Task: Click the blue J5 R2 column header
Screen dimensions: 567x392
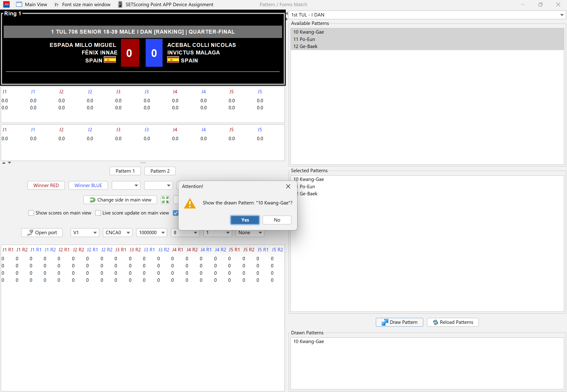Action: [277, 250]
